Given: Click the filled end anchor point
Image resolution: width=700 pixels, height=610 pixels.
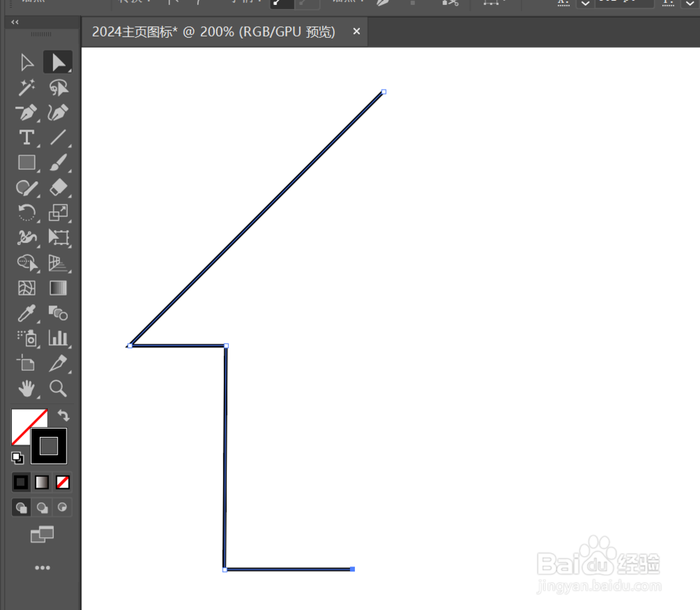Looking at the screenshot, I should 352,569.
